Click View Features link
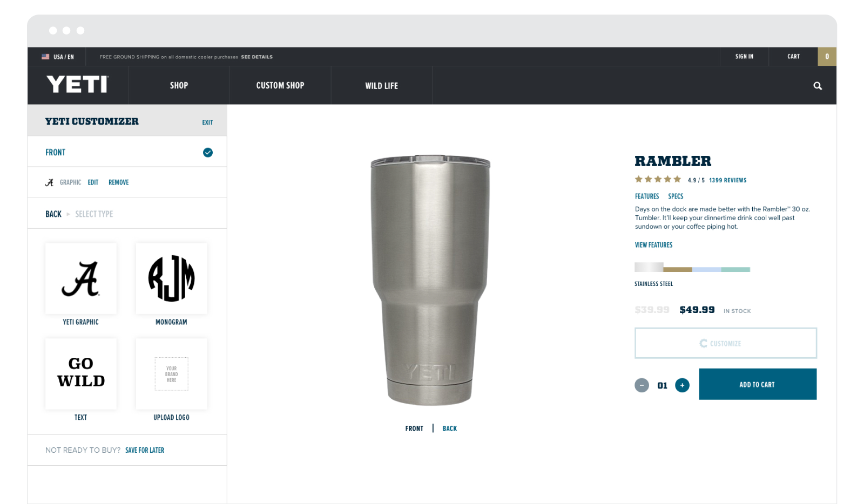This screenshot has width=864, height=504. [x=653, y=245]
